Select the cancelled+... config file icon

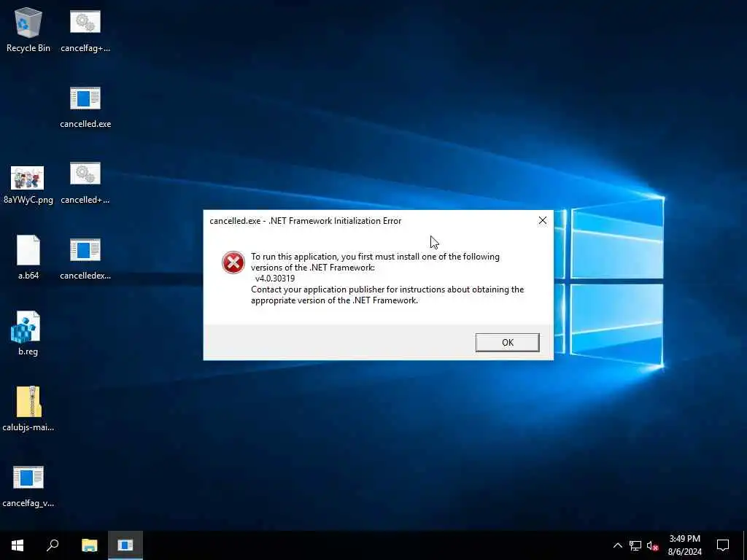click(x=85, y=183)
